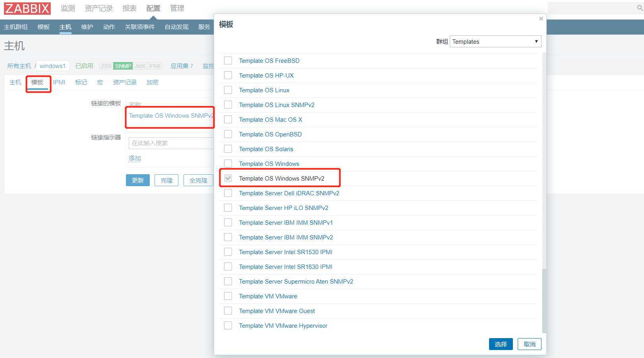Screen dimensions: 644x358
Task: Click the 更新 button
Action: coord(138,180)
